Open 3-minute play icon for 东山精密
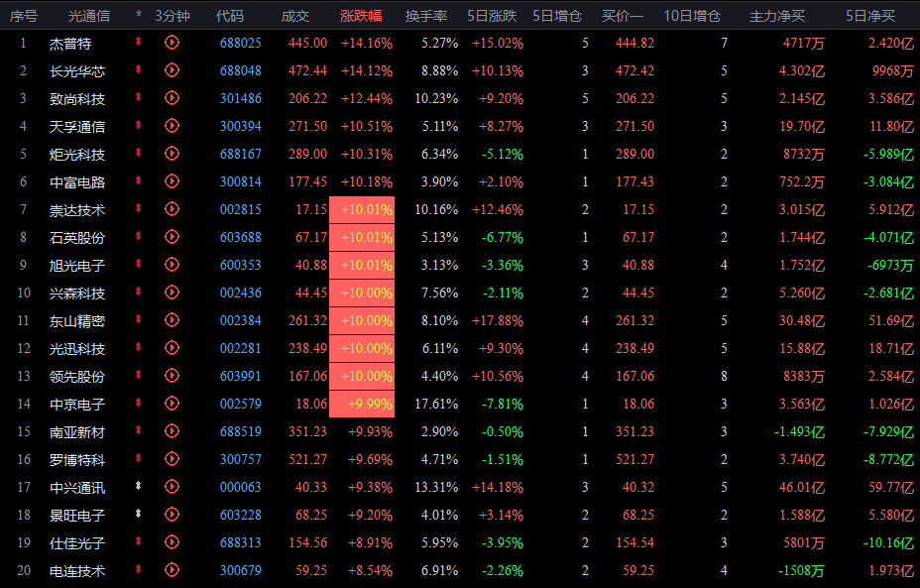The height and width of the screenshot is (588, 920). tap(172, 320)
